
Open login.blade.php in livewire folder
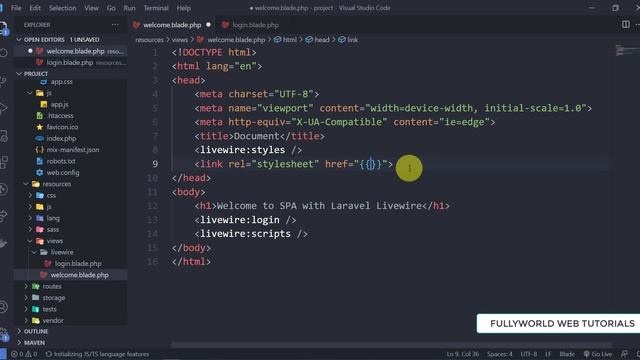tap(78, 264)
